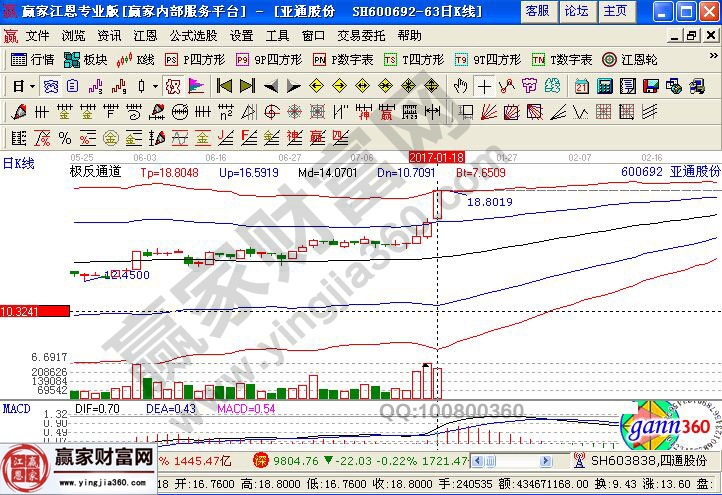This screenshot has height=495, width=722.
Task: Open the T数字表 number table
Action: [x=563, y=60]
